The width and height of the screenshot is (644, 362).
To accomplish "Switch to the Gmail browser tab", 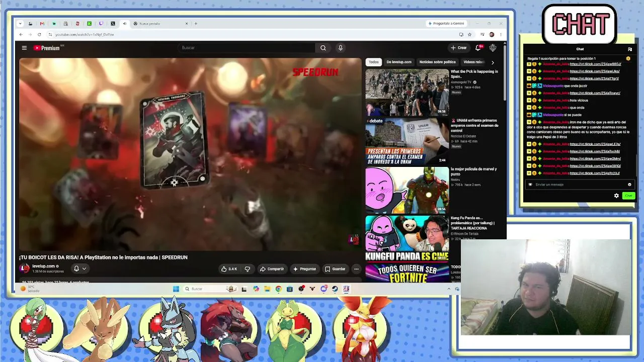I will point(42,24).
